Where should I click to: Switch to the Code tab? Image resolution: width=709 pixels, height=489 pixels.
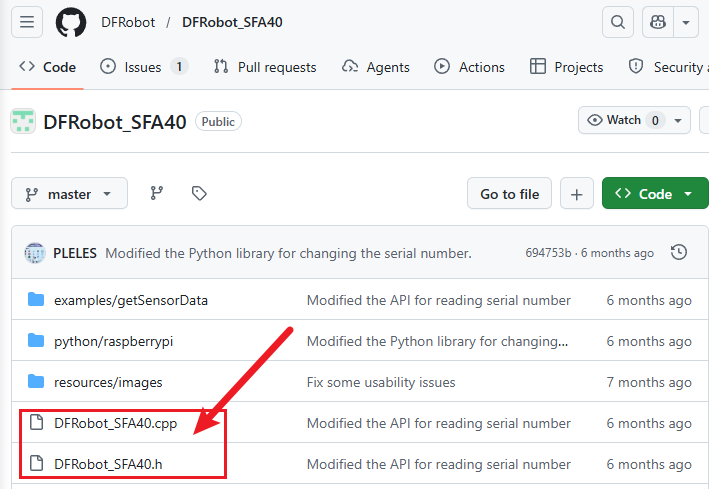tap(47, 67)
